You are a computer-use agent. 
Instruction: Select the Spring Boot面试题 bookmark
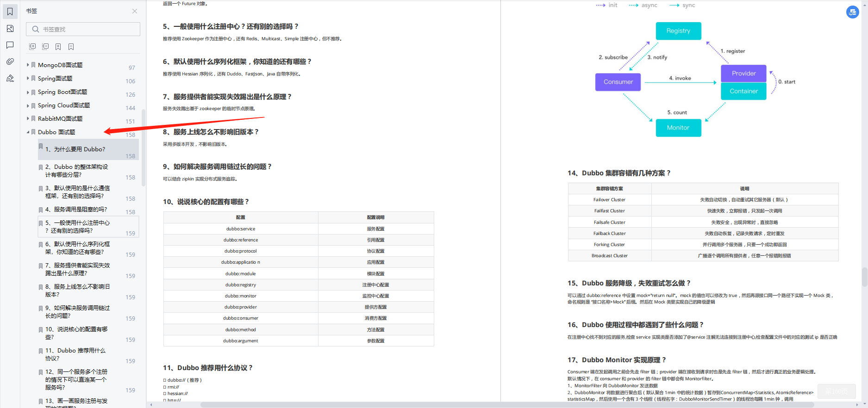coord(62,92)
